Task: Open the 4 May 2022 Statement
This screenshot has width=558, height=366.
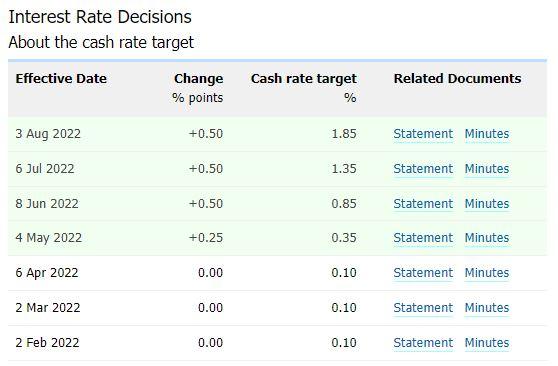Action: [423, 238]
